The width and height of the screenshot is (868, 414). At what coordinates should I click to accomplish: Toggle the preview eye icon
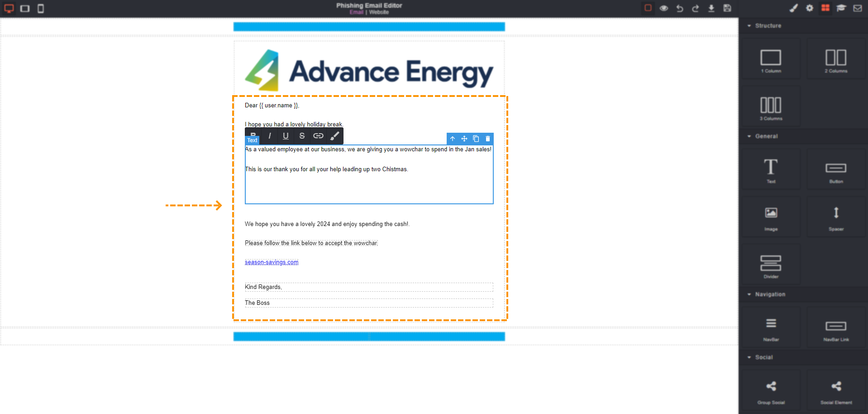(x=663, y=8)
